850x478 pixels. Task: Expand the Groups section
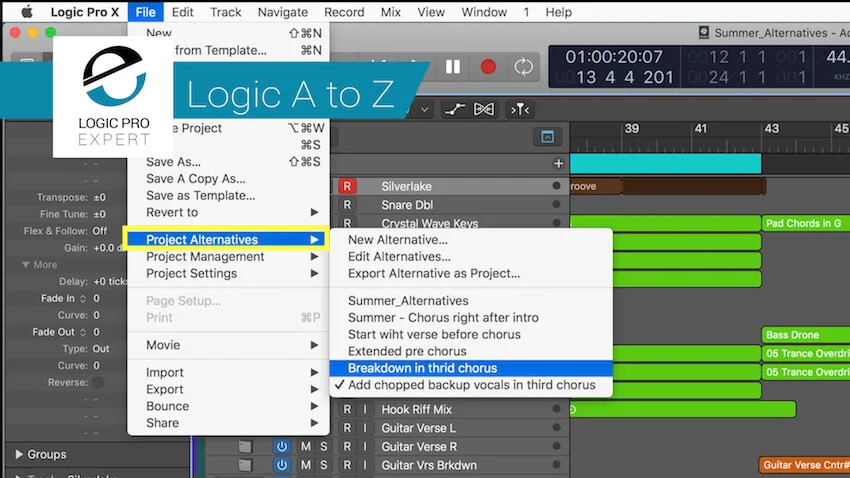19,454
